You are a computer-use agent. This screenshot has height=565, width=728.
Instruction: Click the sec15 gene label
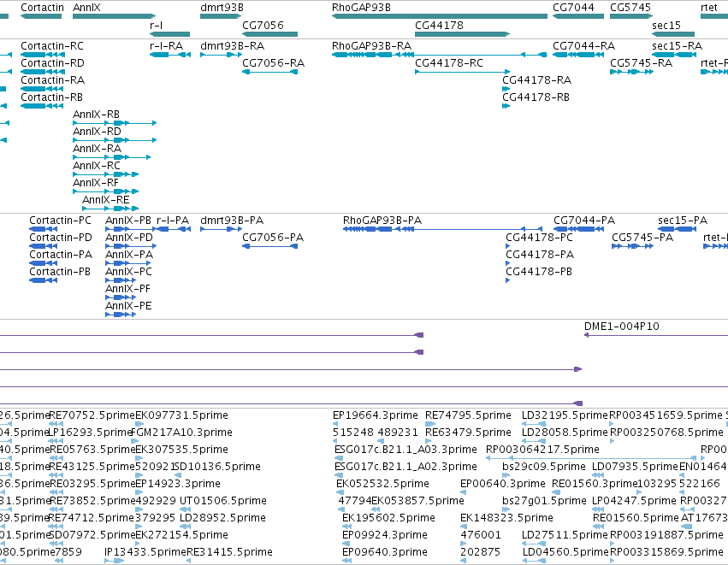[x=666, y=25]
